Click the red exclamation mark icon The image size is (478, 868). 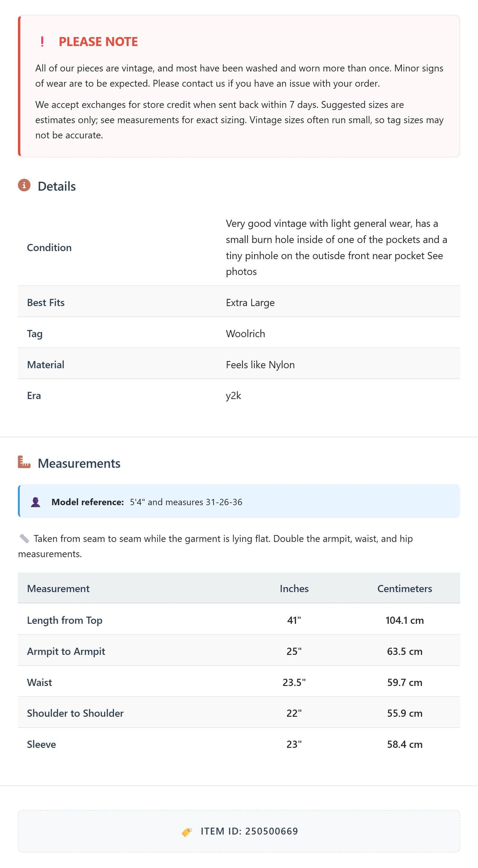(x=42, y=41)
